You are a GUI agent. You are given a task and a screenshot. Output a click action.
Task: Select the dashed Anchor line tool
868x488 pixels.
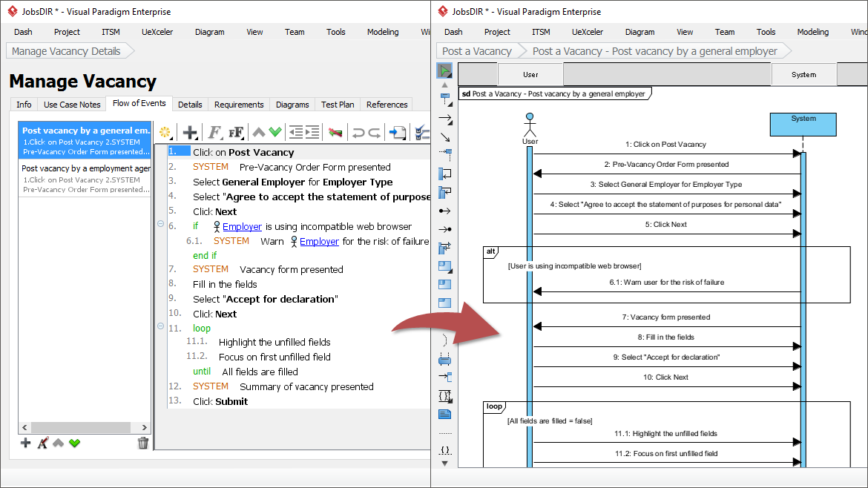445,432
